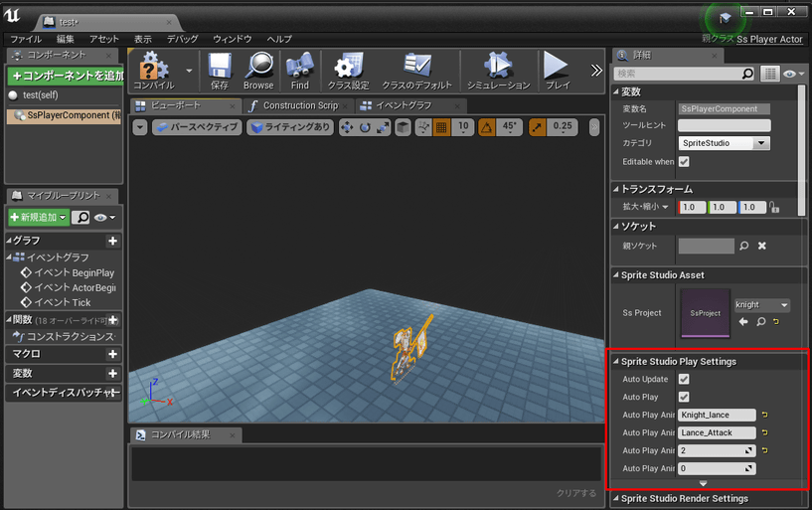Click the parent socket search magnifier icon
This screenshot has width=812, height=510.
(x=744, y=246)
